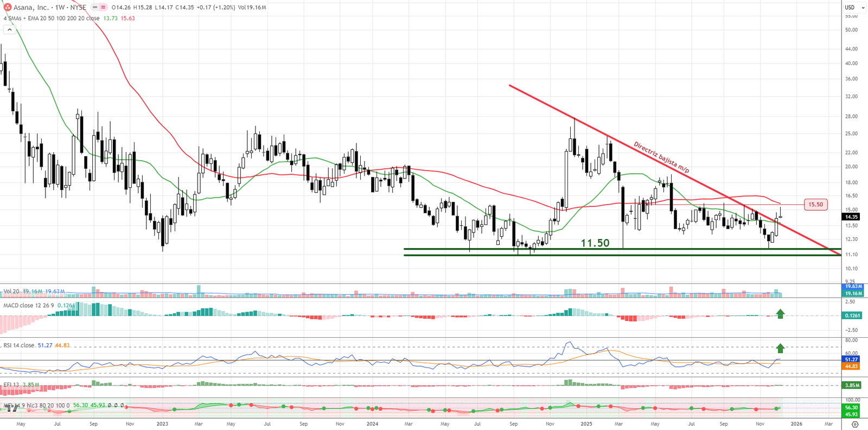The width and height of the screenshot is (868, 430).
Task: Click the Vol 20 indicator label
Action: [11, 292]
